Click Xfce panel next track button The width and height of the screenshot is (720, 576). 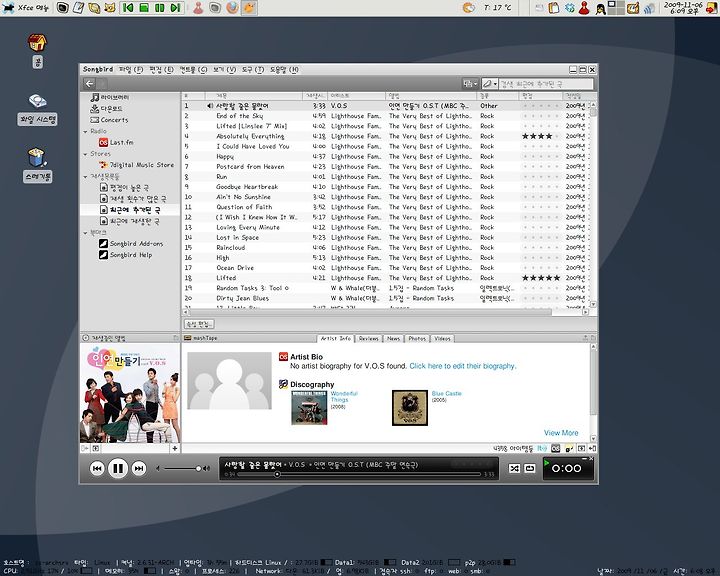pos(175,8)
